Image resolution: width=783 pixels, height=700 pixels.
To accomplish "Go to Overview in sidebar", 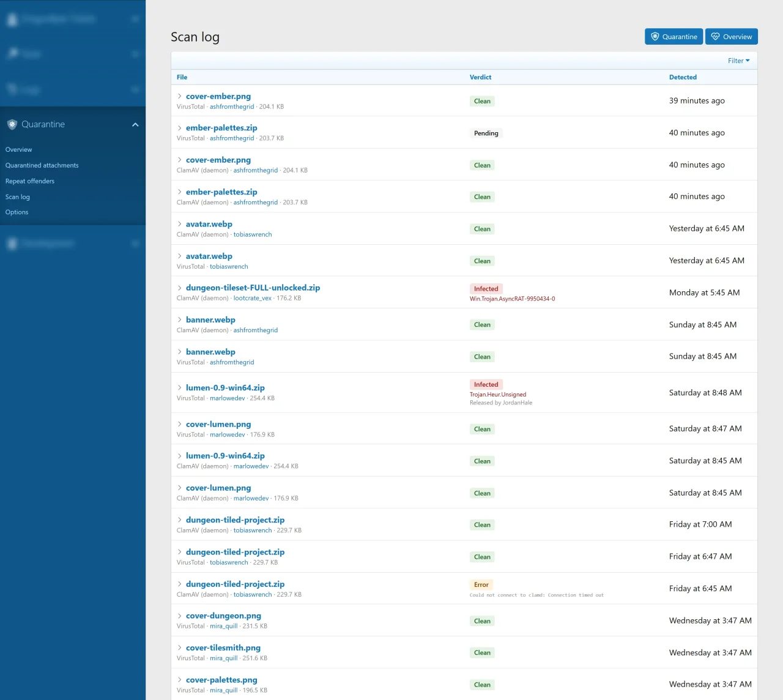I will [19, 149].
